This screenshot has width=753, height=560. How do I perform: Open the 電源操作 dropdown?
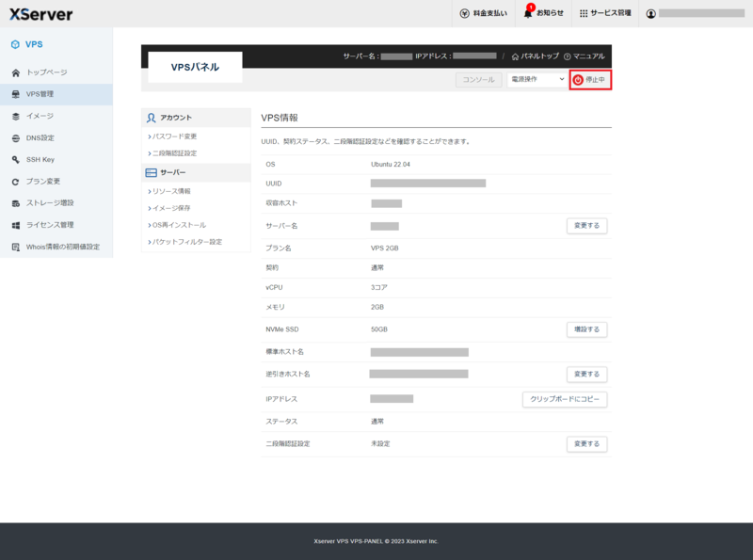537,79
